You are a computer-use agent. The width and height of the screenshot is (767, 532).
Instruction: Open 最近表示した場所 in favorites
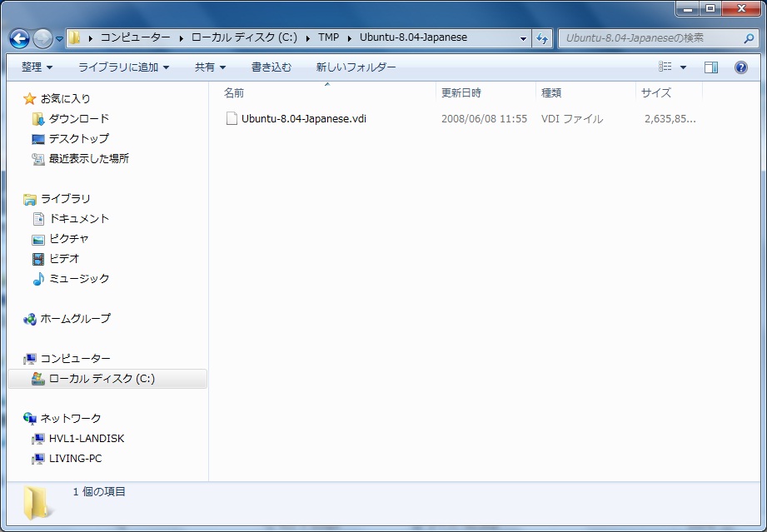pyautogui.click(x=88, y=159)
